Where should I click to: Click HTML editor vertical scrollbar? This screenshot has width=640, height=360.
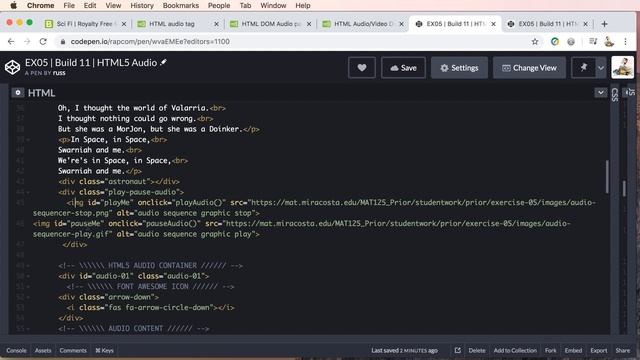pyautogui.click(x=607, y=176)
